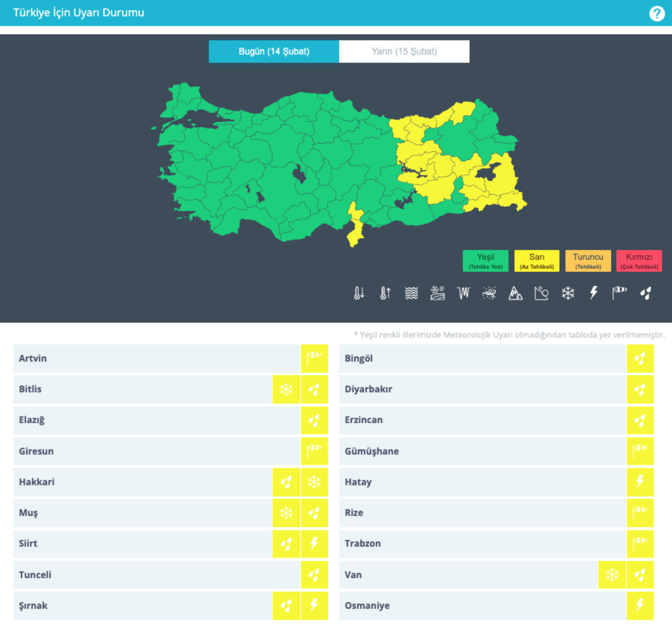The width and height of the screenshot is (672, 624).
Task: Select the windsock icon in legend row
Action: click(619, 293)
